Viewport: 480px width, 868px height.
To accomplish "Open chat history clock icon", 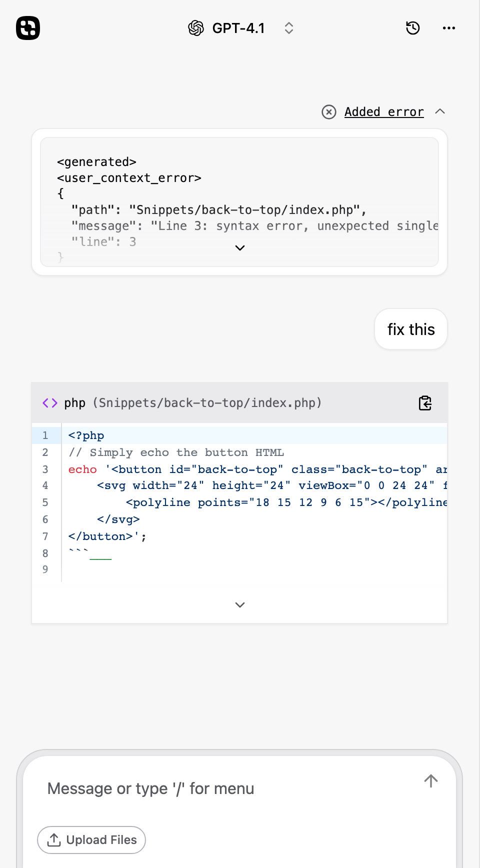I will point(413,28).
